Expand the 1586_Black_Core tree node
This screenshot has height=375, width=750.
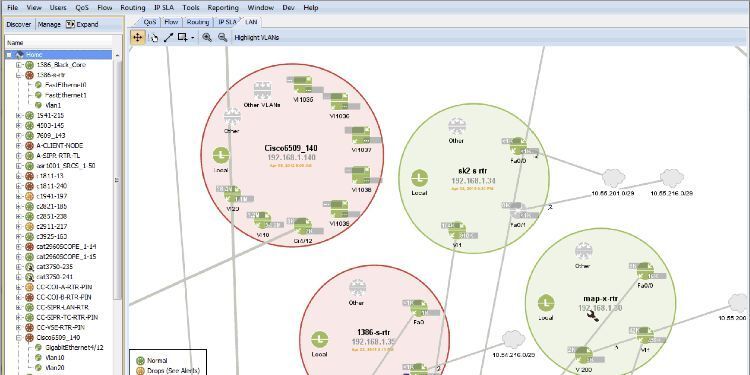(x=19, y=65)
